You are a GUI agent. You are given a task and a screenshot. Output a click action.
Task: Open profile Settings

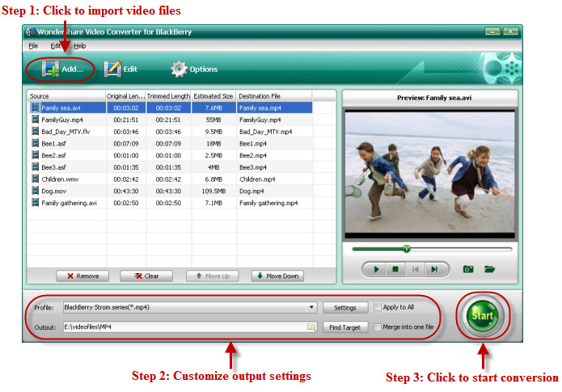(344, 307)
